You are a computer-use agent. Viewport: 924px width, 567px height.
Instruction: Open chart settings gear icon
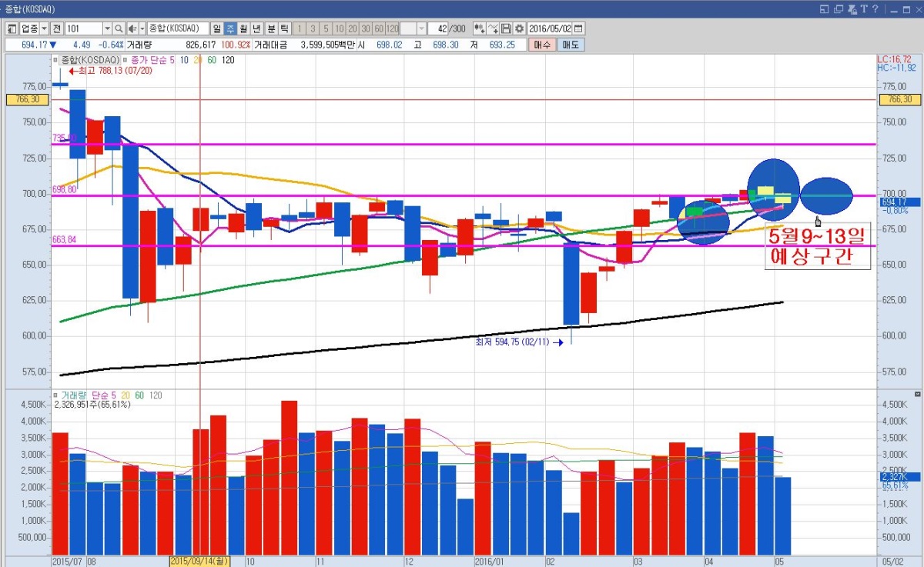click(x=520, y=28)
